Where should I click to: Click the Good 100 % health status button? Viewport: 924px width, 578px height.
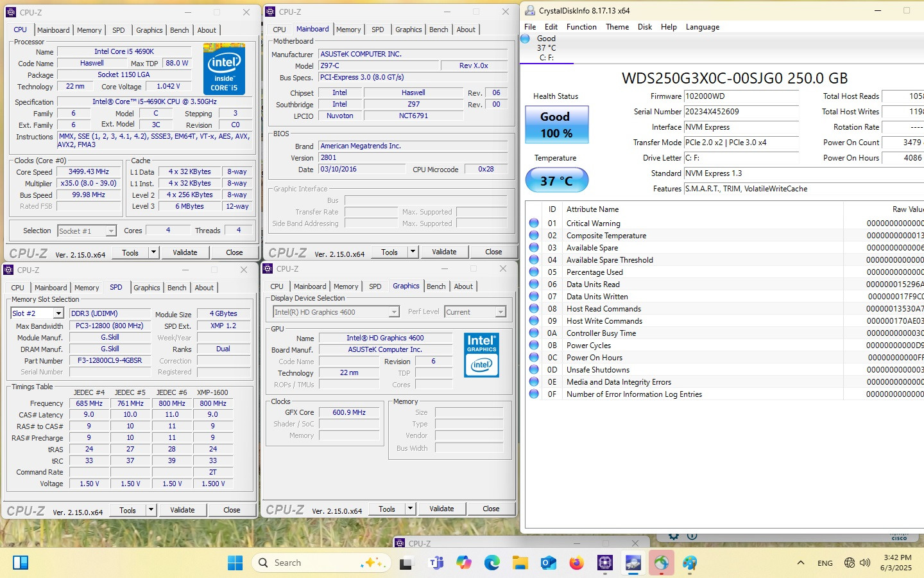[556, 125]
